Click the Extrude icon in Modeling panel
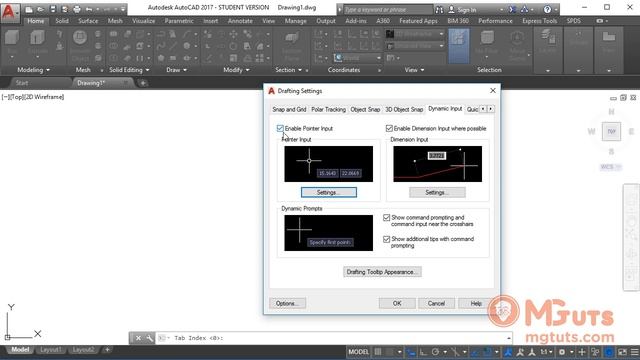Screen dimensions: 640x360 click(37, 38)
